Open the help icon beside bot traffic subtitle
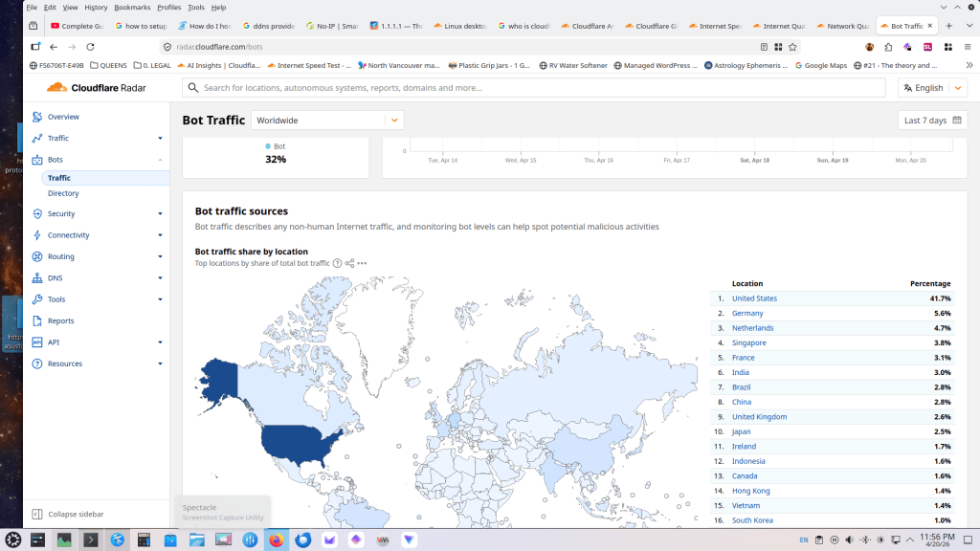Image resolution: width=980 pixels, height=551 pixels. (x=337, y=263)
